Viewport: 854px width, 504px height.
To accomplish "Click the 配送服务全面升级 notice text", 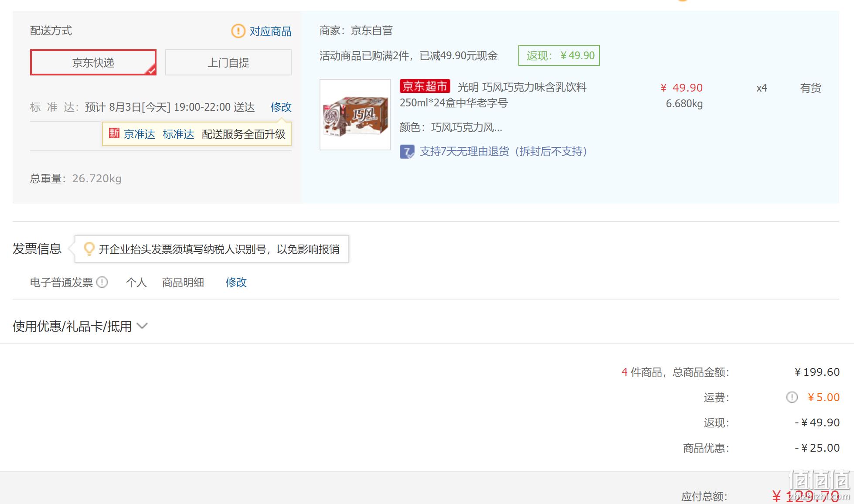I will (244, 134).
